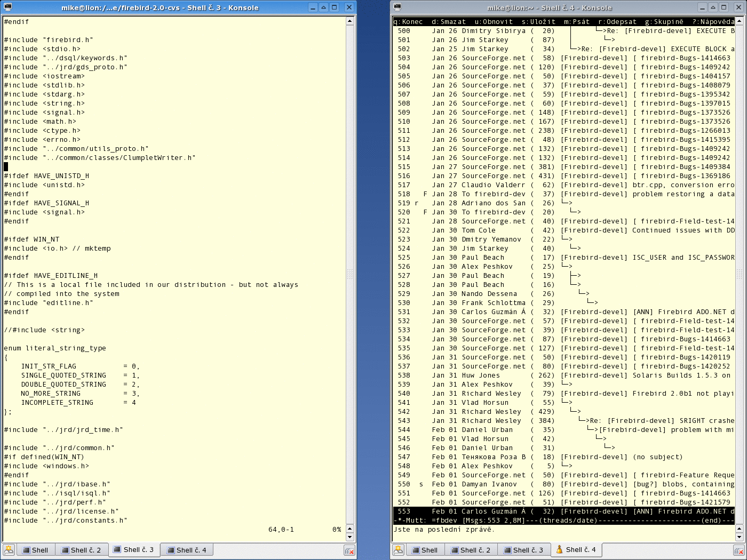The width and height of the screenshot is (747, 560).
Task: Click 'd:Smazat' in mutt help bar
Action: (449, 22)
